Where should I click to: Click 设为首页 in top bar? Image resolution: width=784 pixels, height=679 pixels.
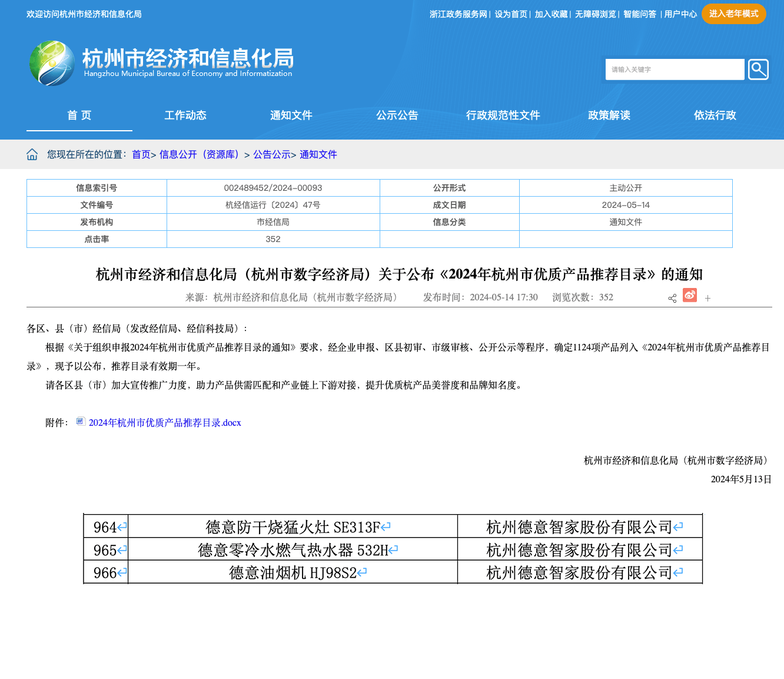click(511, 14)
